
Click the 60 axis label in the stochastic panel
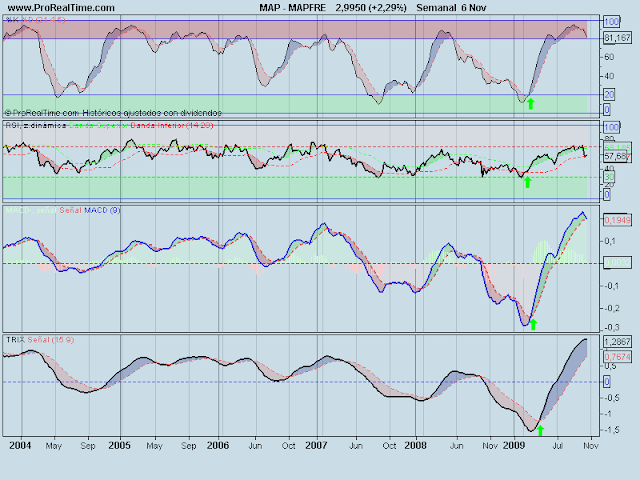[x=609, y=57]
